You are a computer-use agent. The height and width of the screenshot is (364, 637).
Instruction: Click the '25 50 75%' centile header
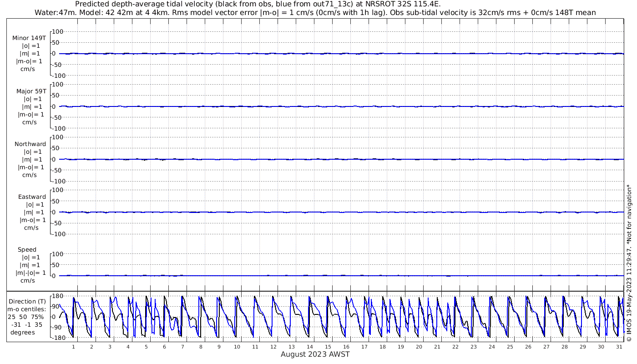pos(26,317)
